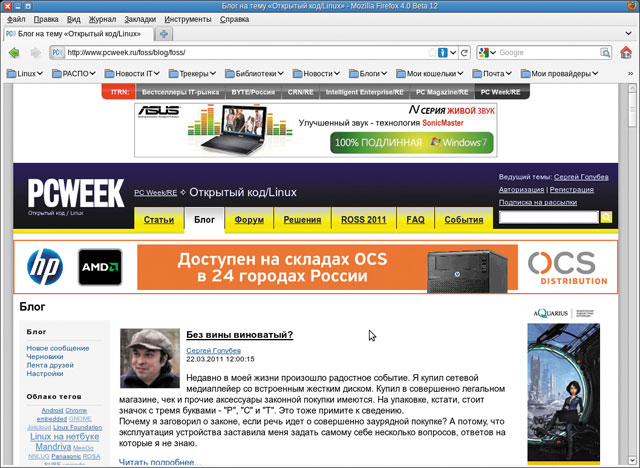Open the list all tabs dropdown arrow

coord(629,33)
